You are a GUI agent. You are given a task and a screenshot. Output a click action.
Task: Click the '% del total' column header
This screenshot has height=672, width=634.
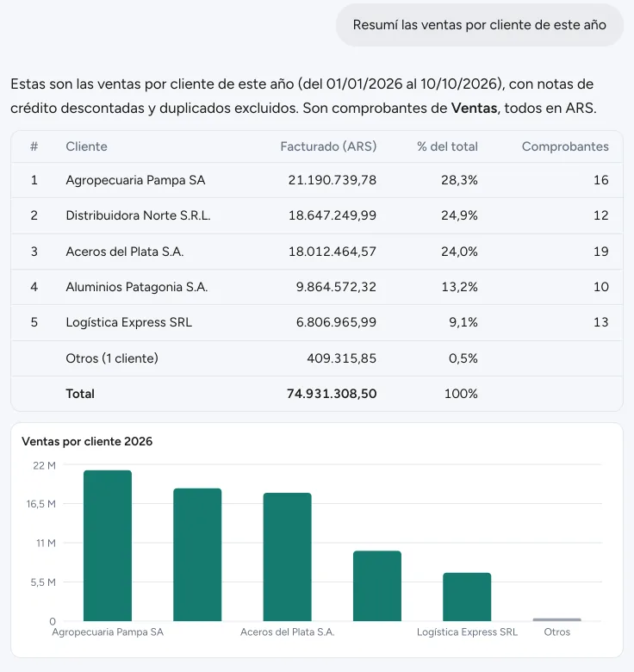coord(447,146)
